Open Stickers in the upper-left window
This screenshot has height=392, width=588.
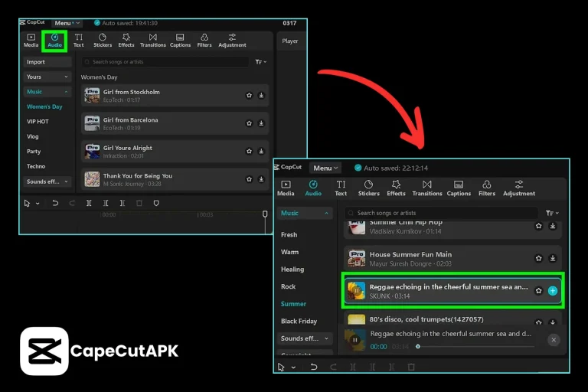point(103,40)
